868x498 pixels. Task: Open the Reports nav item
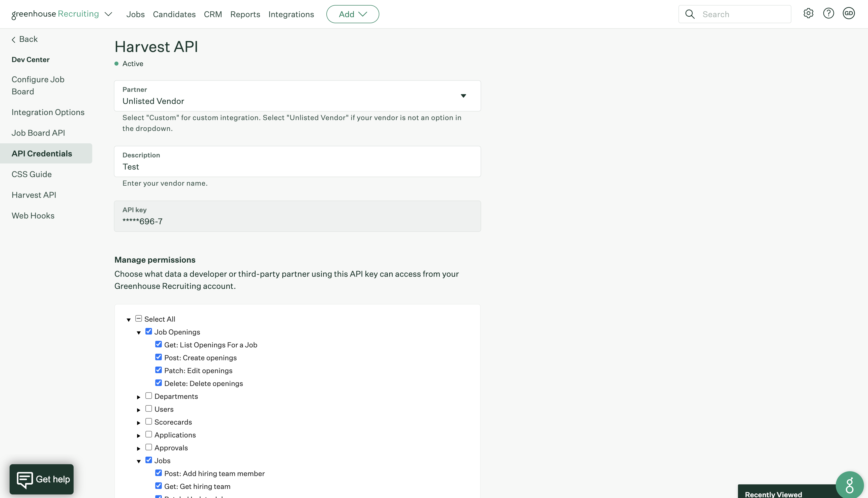pos(245,14)
